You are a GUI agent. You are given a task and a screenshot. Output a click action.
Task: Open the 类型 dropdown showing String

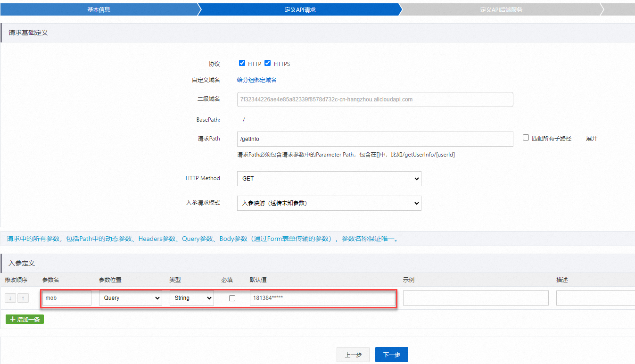(191, 298)
